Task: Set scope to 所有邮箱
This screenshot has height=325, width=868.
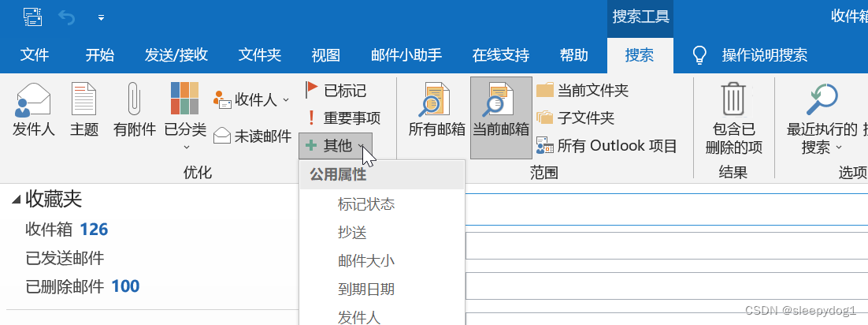Action: tap(437, 110)
